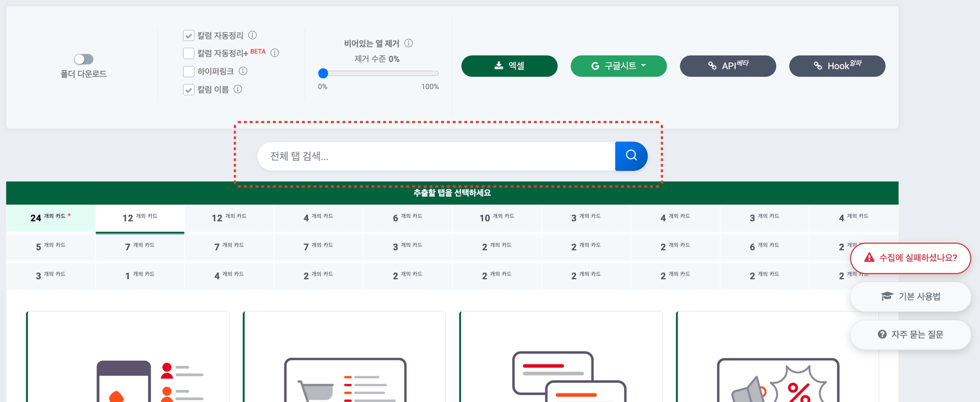The image size is (980, 402).
Task: Click the blue magnifier search icon
Action: [631, 156]
